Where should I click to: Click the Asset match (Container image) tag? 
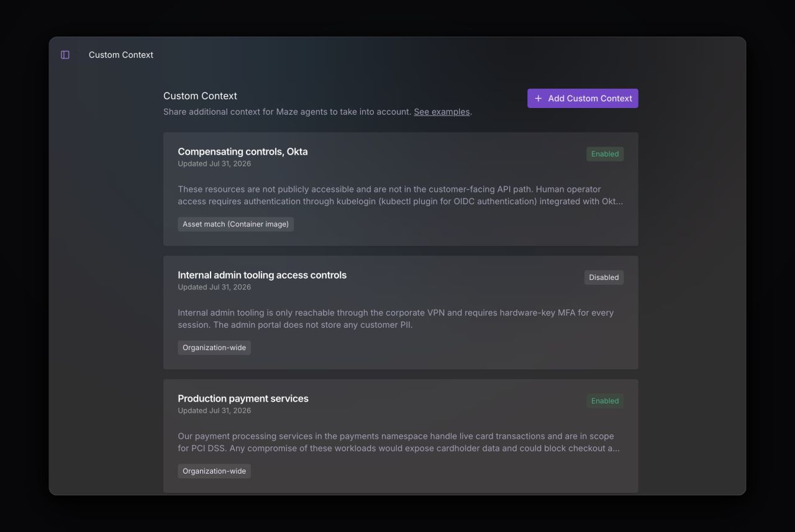(235, 224)
